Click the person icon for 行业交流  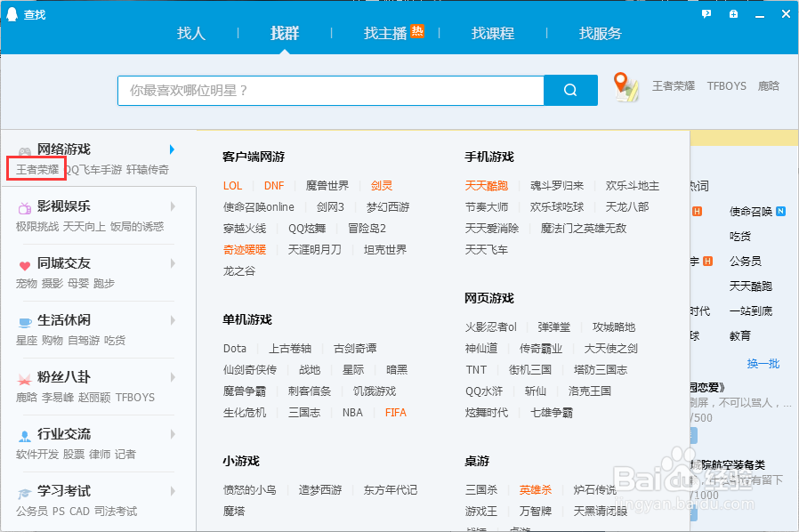pyautogui.click(x=24, y=436)
